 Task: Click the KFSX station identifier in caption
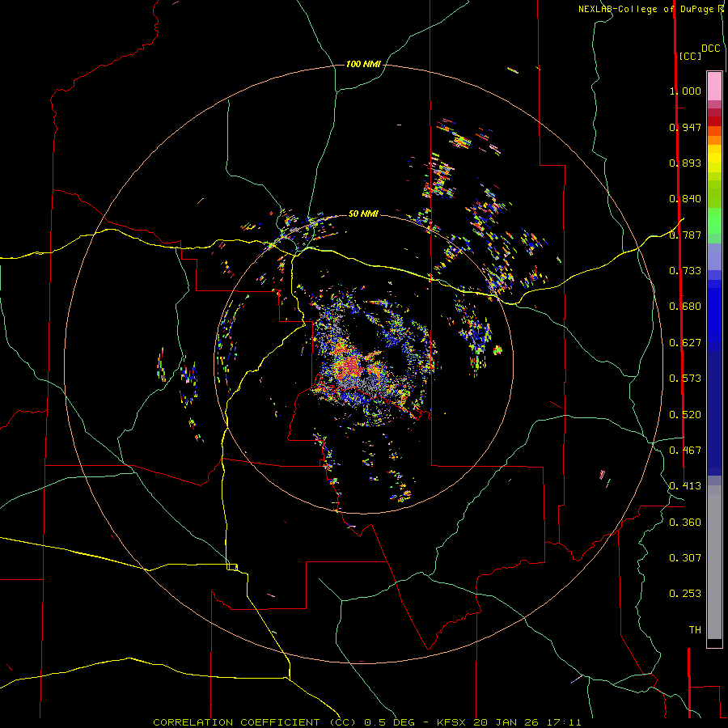coord(453,722)
